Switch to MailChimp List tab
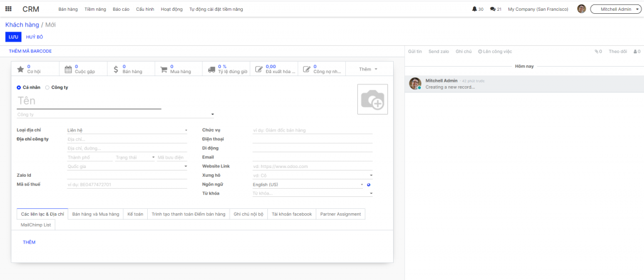 (36, 225)
